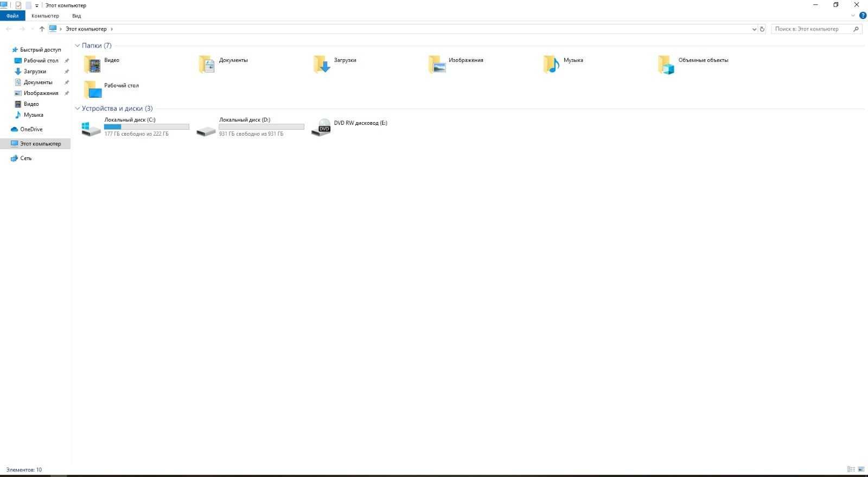Open the Вид ribbon tab
Image resolution: width=868 pixels, height=477 pixels.
tap(76, 16)
